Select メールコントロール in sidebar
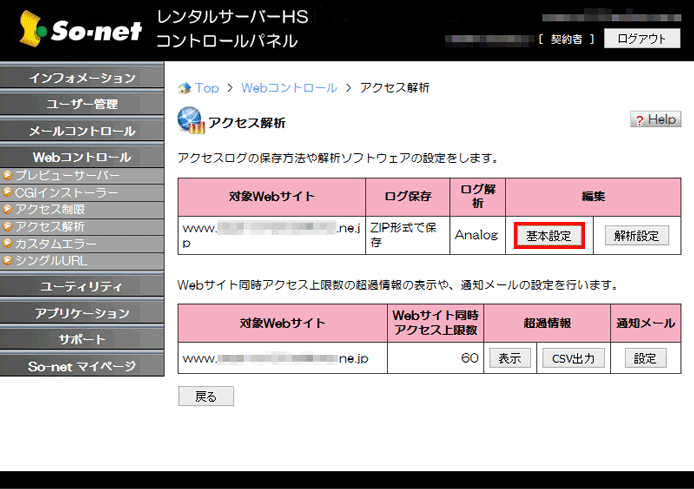 [x=82, y=131]
